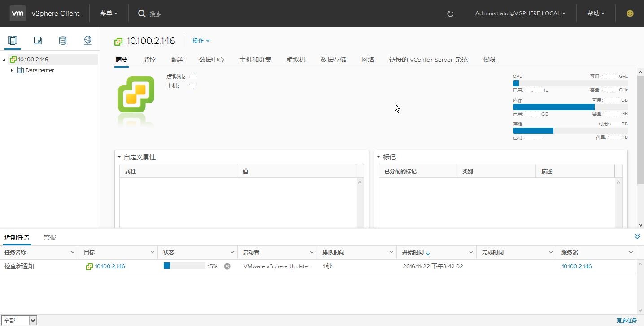Switch to the 监控 tab

tap(149, 60)
